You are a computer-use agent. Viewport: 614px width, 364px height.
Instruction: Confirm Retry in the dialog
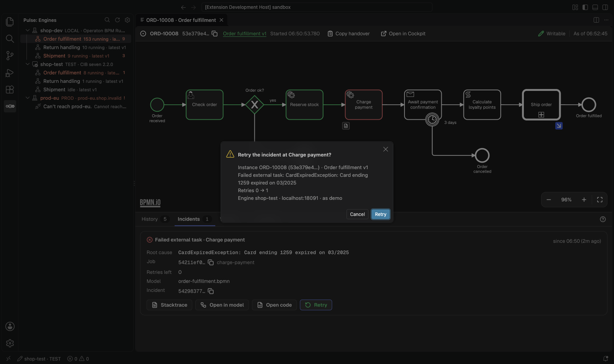point(381,214)
